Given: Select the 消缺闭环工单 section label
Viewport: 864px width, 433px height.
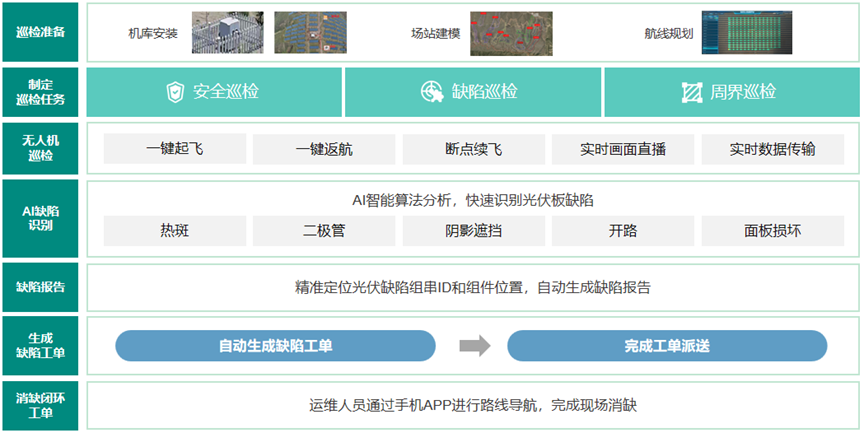Looking at the screenshot, I should (41, 406).
